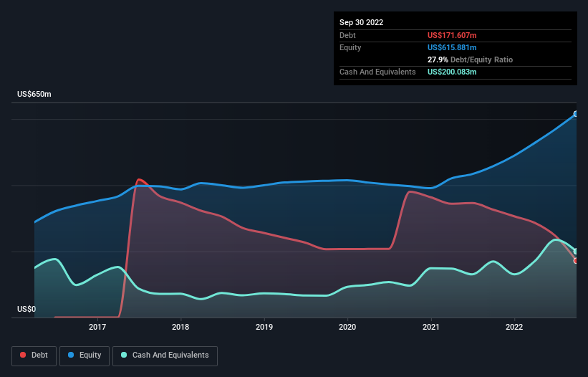Image resolution: width=588 pixels, height=377 pixels.
Task: Click the US$200.083m cash value
Action: (x=452, y=72)
